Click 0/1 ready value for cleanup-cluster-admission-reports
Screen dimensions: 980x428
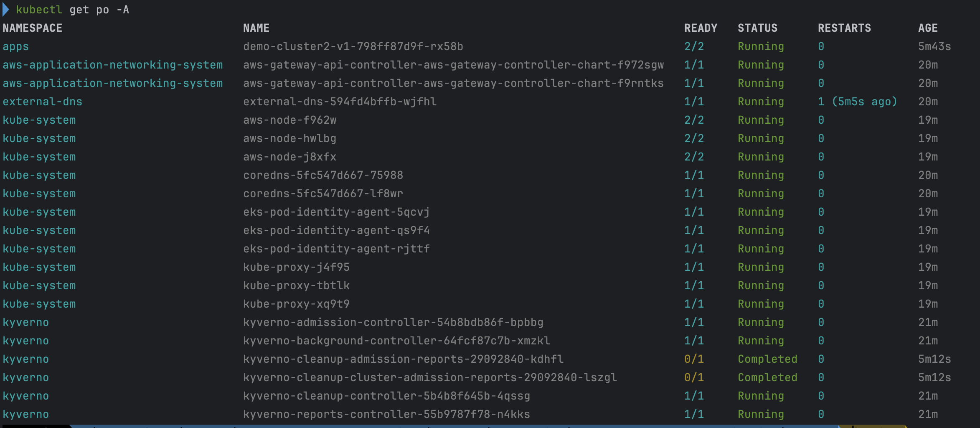[694, 377]
